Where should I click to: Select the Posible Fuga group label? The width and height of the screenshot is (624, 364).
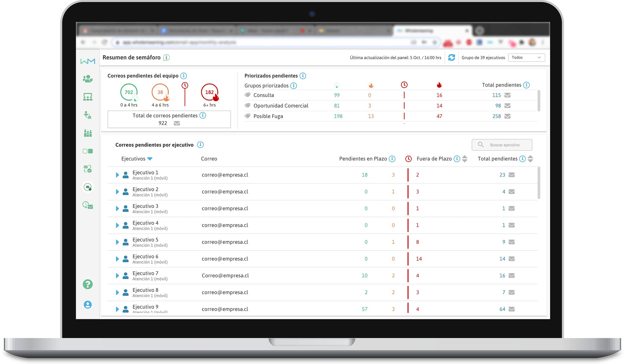(x=268, y=116)
